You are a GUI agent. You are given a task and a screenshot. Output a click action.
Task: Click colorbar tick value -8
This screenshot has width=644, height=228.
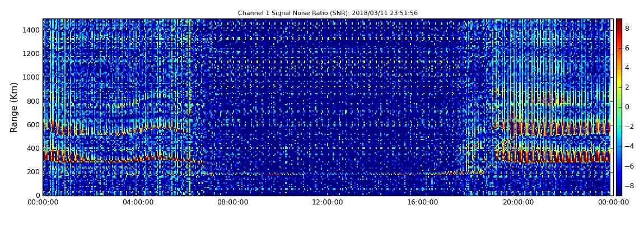629,185
